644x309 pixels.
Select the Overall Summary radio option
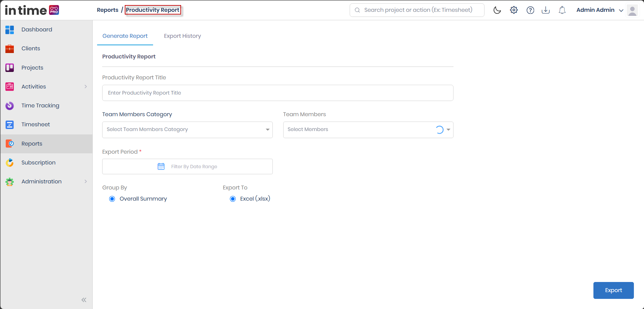point(112,199)
